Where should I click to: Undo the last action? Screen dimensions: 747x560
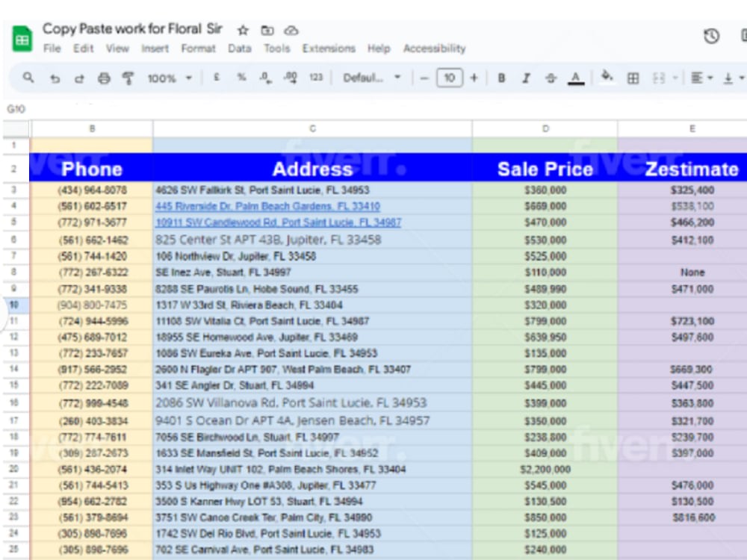(55, 78)
